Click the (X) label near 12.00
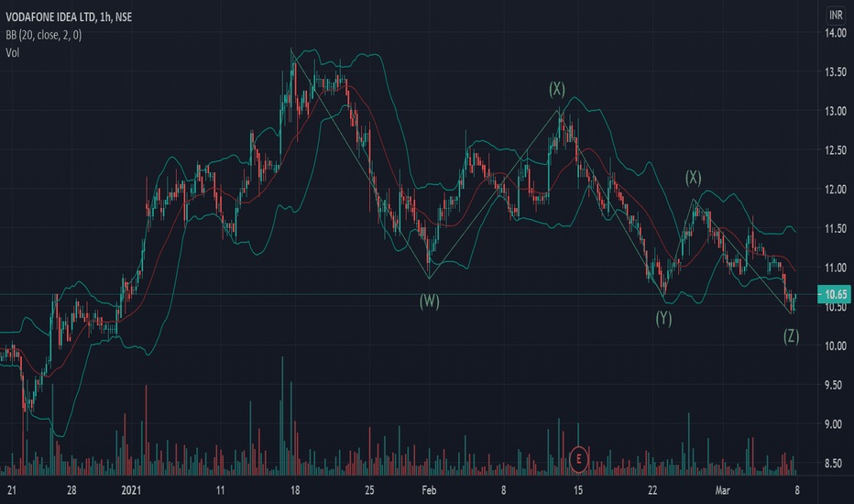 coord(693,177)
